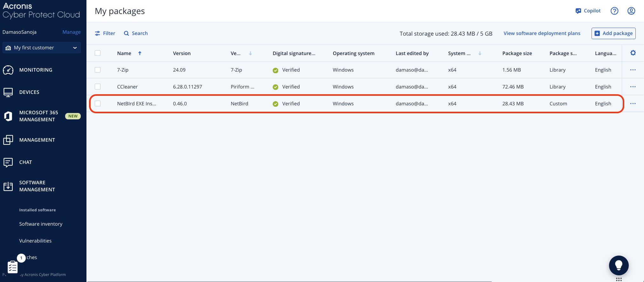This screenshot has height=282, width=644.
Task: Expand the My first customer dropdown
Action: coord(42,48)
